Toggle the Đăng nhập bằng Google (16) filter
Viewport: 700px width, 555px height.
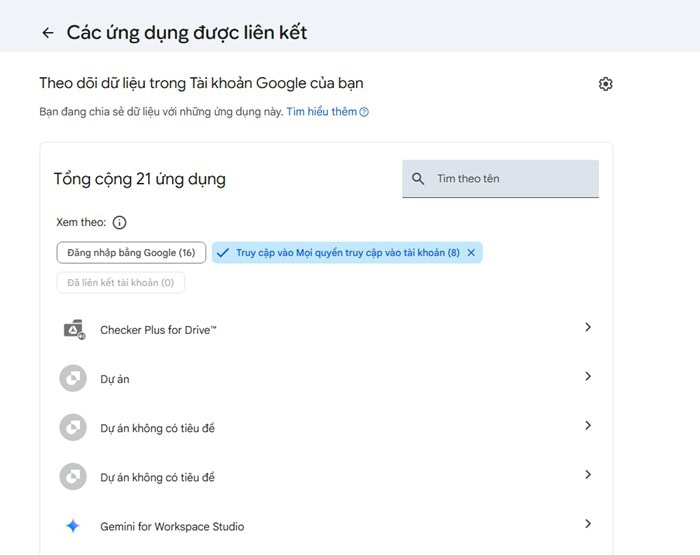[x=131, y=253]
